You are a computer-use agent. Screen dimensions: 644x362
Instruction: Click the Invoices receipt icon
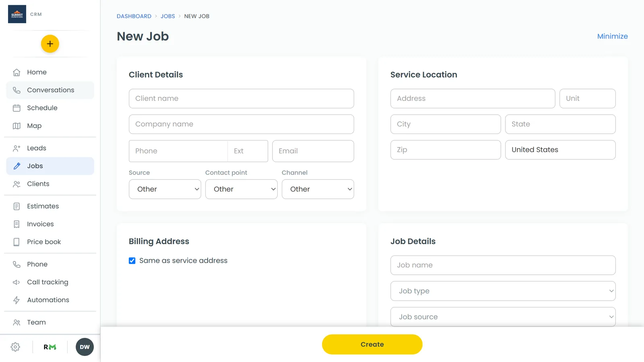pyautogui.click(x=17, y=224)
